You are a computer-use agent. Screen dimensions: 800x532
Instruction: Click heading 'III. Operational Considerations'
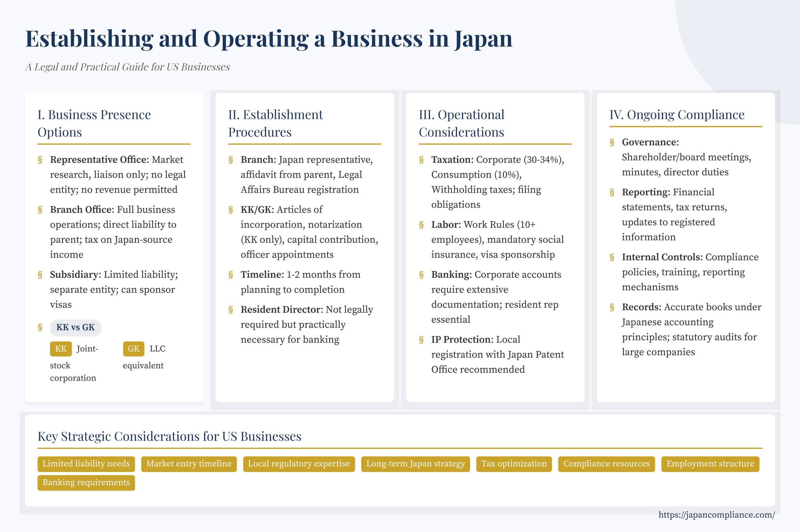(462, 123)
